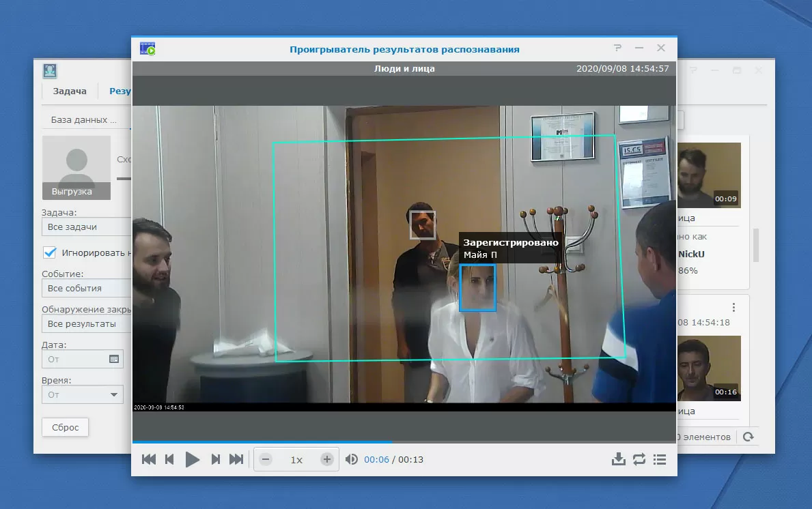Jump to the first recording in player
The width and height of the screenshot is (812, 509).
tap(148, 459)
